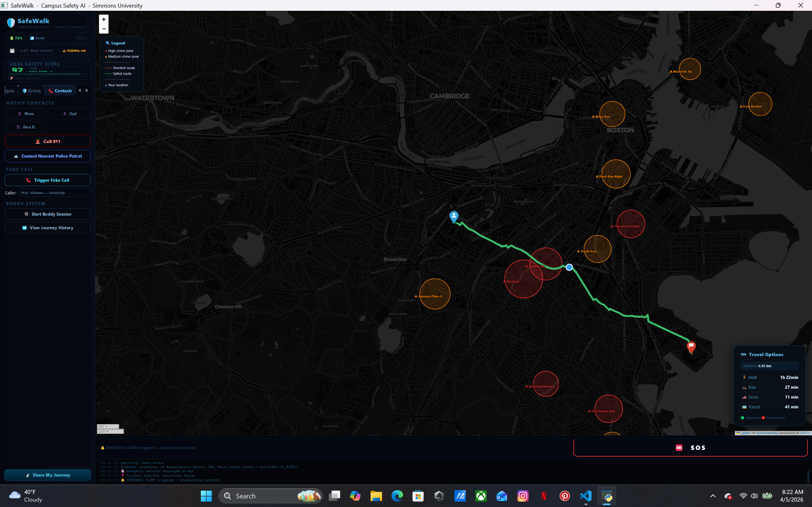This screenshot has height=507, width=812.
Task: Click the Maverick Sq medium crime zone label
Action: click(x=681, y=71)
